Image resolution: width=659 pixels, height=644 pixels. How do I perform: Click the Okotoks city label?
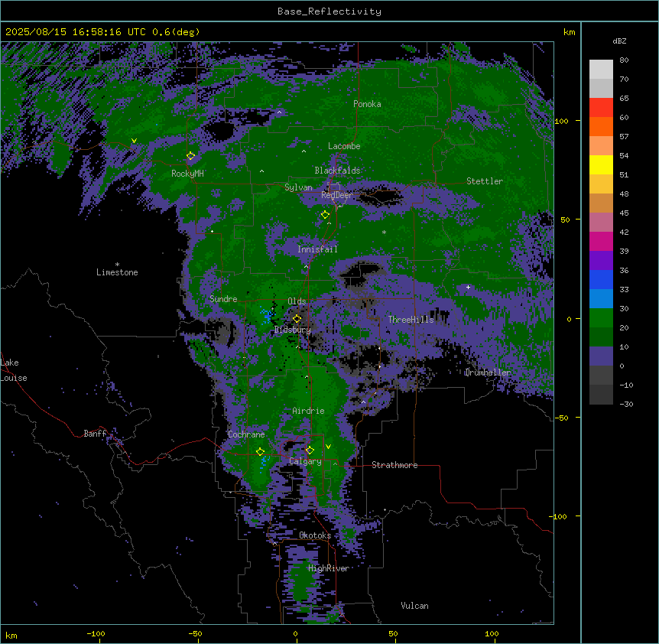[x=315, y=535]
